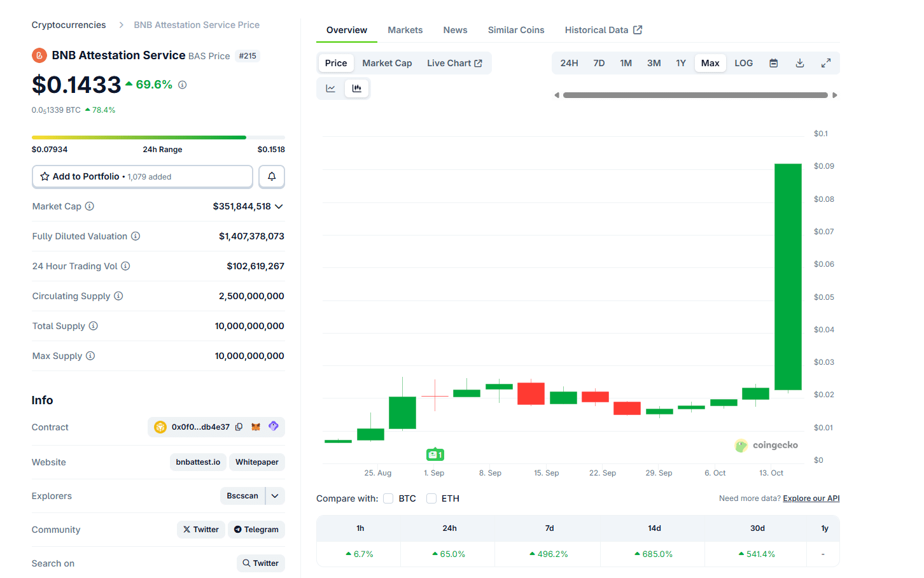Enable the ETH compare checkbox
Image resolution: width=924 pixels, height=578 pixels.
click(x=431, y=498)
